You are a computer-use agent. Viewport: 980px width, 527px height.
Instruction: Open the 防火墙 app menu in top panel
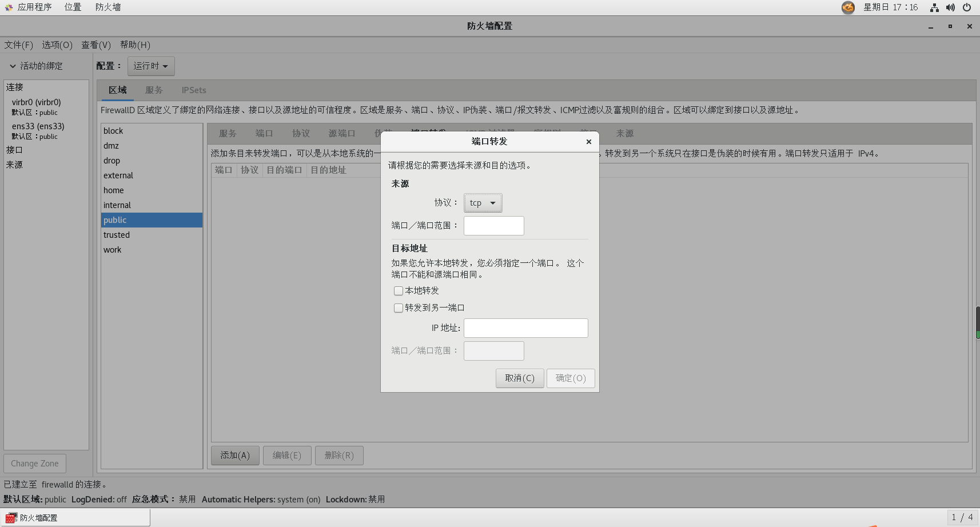pos(108,7)
